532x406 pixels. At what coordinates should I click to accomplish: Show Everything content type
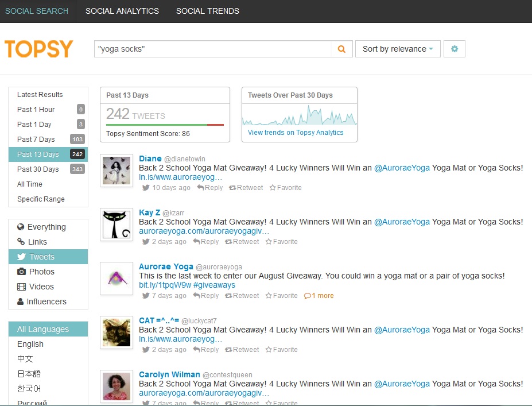coord(48,227)
